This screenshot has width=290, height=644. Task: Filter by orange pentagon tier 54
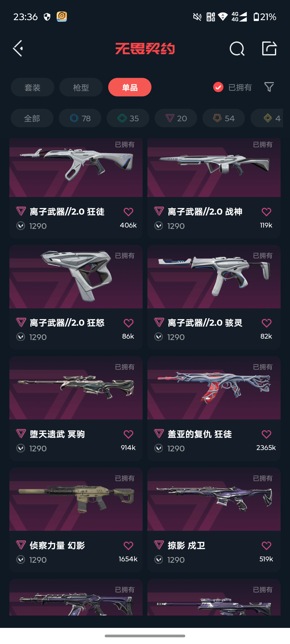224,118
